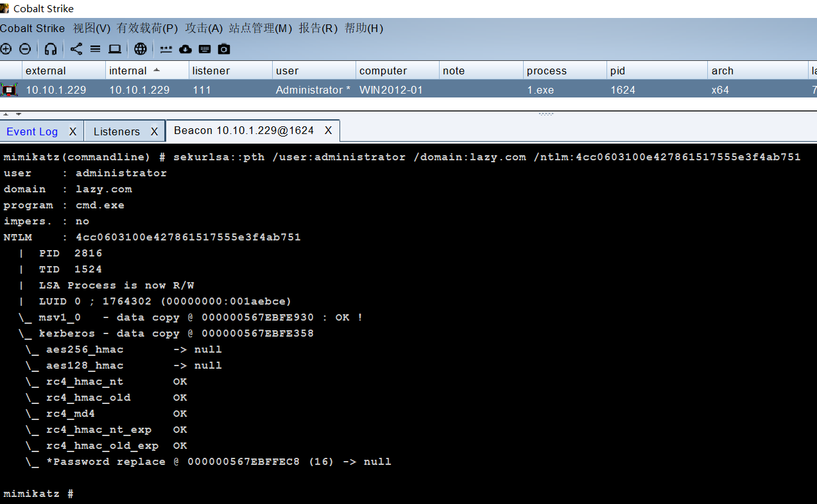The image size is (817, 504).
Task: Select the Beacon 10.10.1.229@1624 tab
Action: [244, 131]
